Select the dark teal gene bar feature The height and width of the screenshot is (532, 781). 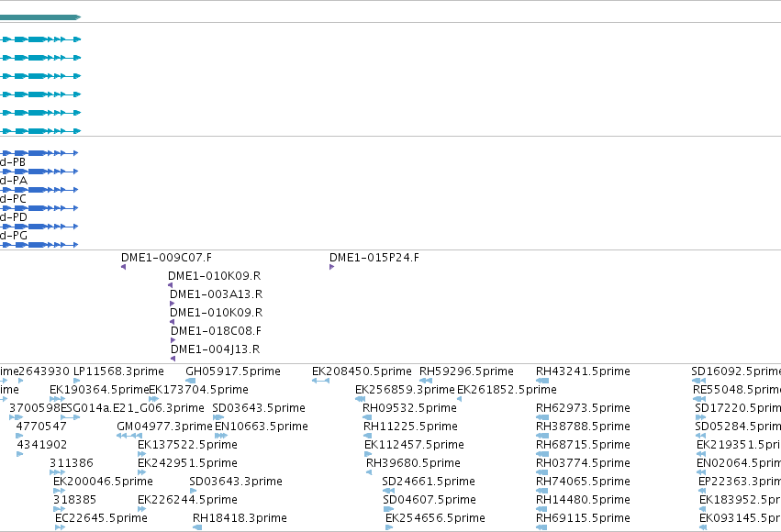click(x=40, y=17)
